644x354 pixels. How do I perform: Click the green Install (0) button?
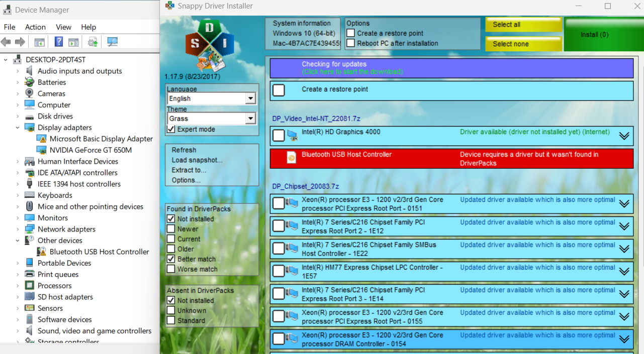[x=604, y=35]
